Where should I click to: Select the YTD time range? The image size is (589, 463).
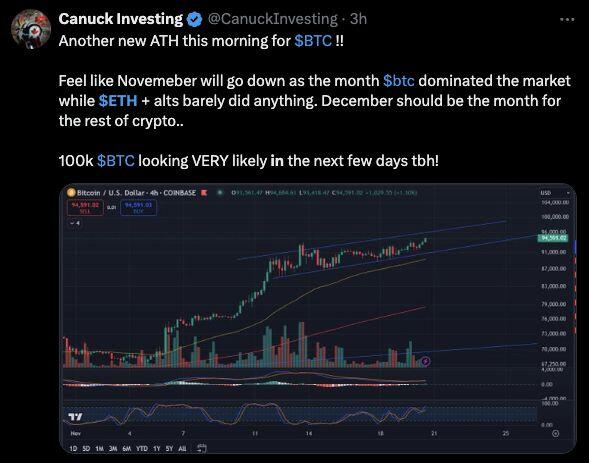point(142,448)
